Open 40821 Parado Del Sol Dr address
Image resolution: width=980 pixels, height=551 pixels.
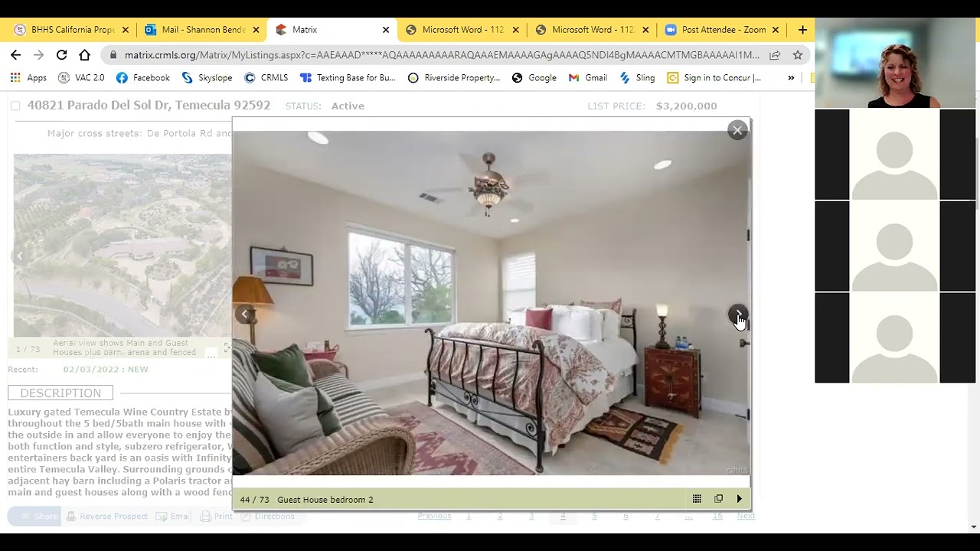pyautogui.click(x=149, y=106)
